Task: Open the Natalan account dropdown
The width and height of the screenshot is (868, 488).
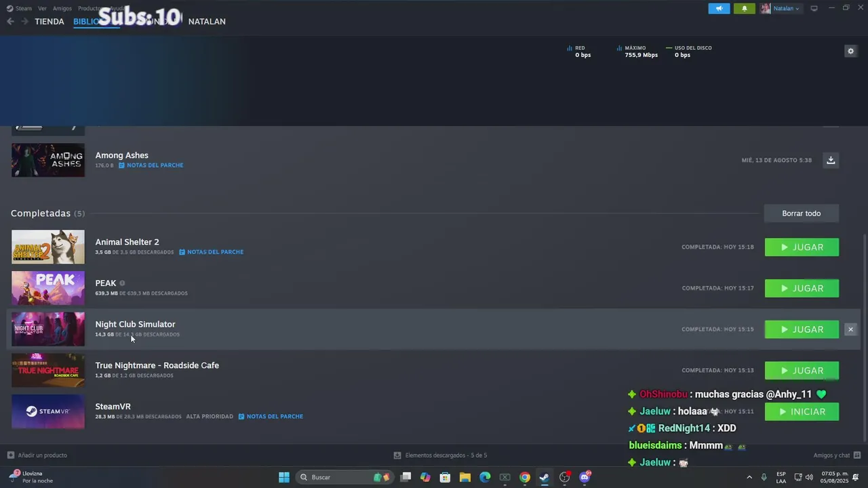Action: tap(780, 8)
